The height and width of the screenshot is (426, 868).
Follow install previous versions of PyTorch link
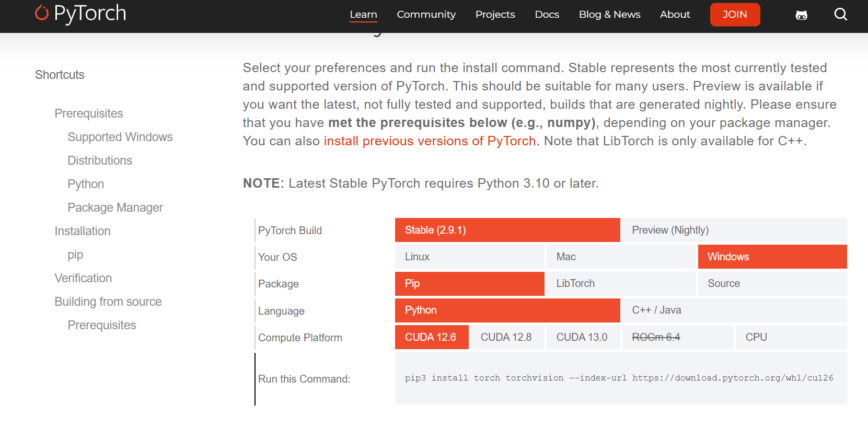point(430,141)
